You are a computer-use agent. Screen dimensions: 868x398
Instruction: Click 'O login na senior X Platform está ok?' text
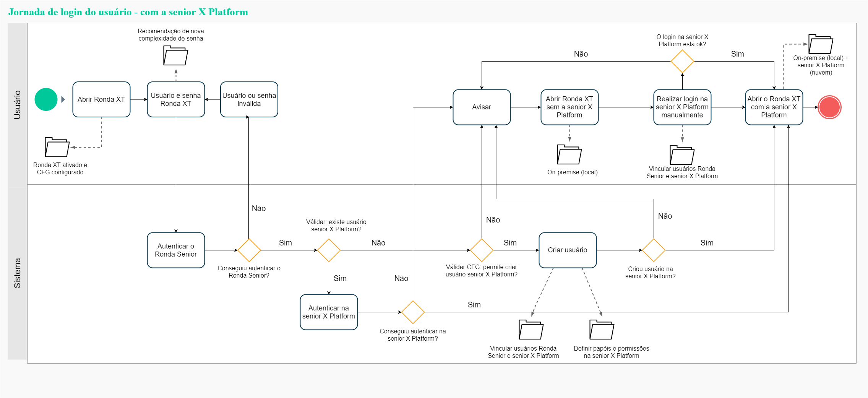click(682, 41)
